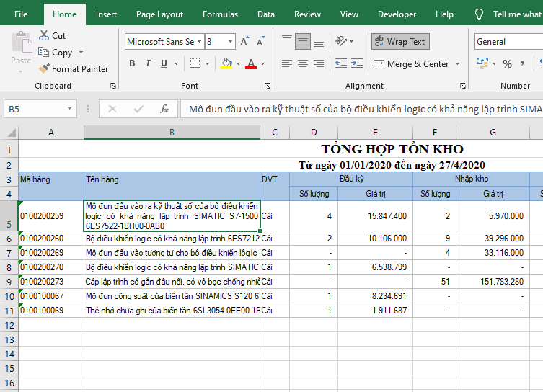Viewport: 543px width, 392px height.
Task: Click the Insert Function fx icon
Action: click(x=164, y=109)
